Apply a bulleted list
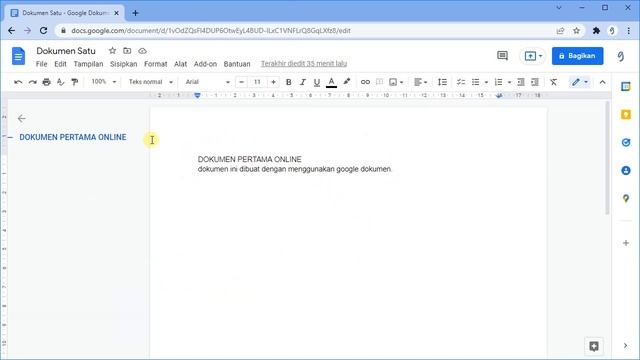This screenshot has width=640, height=360. [476, 82]
